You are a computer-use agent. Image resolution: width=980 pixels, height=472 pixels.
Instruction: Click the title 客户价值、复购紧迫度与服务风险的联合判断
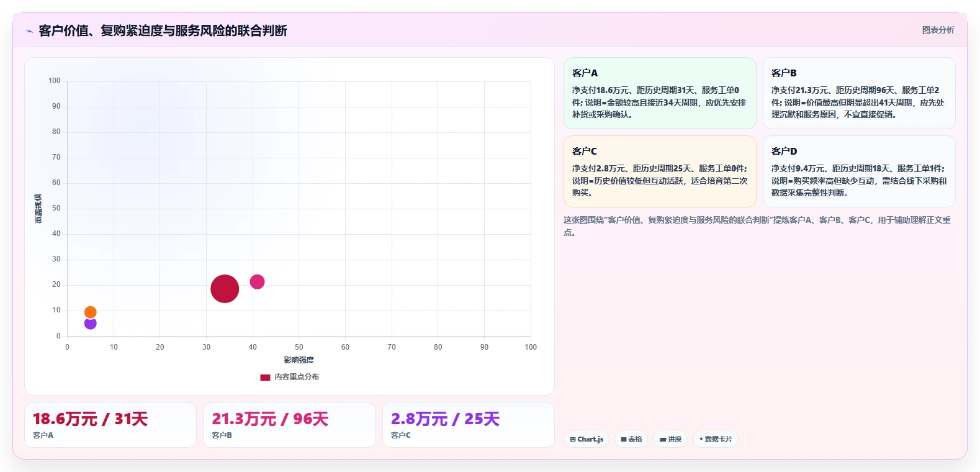[163, 30]
